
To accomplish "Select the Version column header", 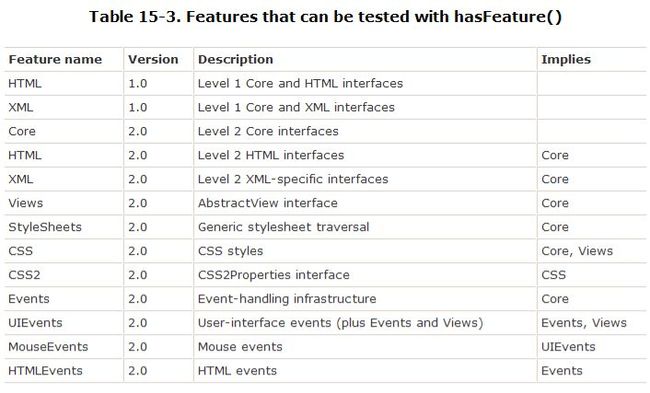I will click(153, 60).
